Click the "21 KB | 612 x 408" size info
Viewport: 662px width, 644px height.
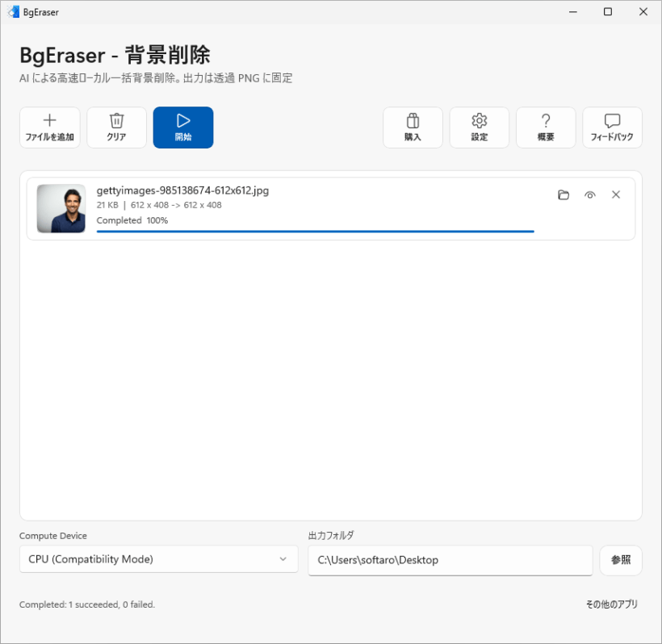click(159, 205)
